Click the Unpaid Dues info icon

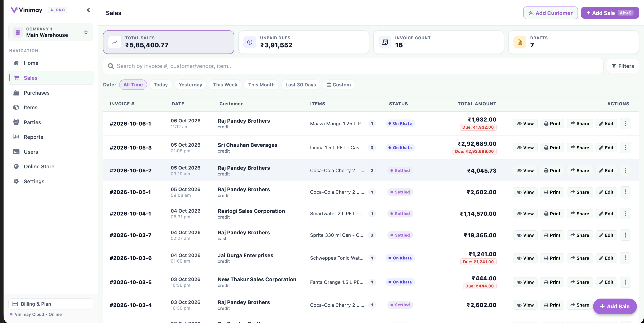(x=250, y=42)
